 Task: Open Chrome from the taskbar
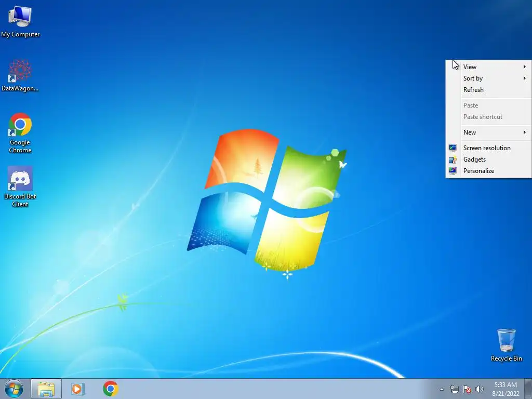tap(111, 389)
